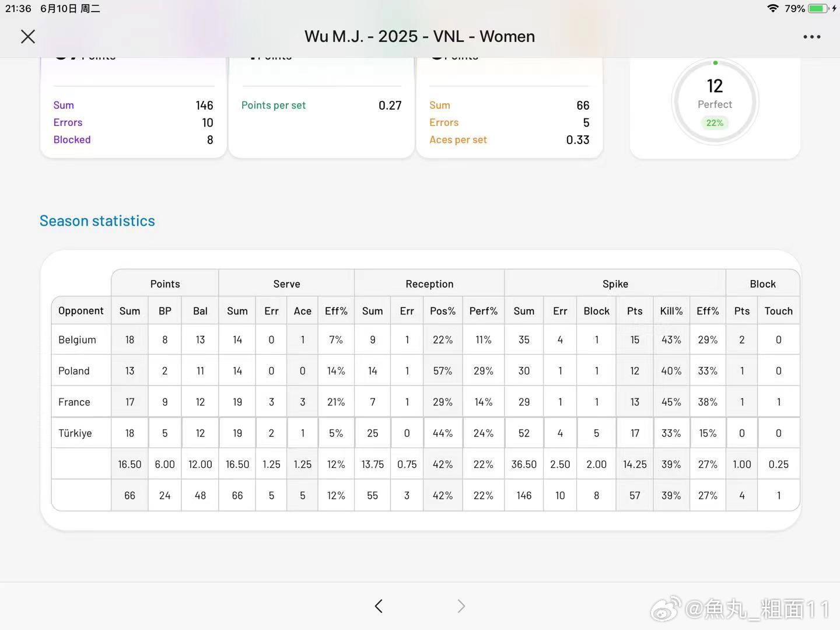Go forward with the right arrow

(461, 606)
